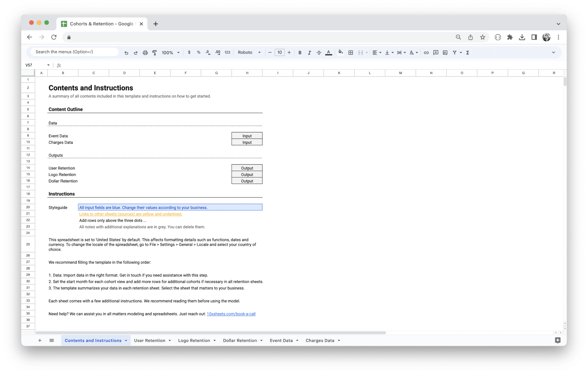
Task: Switch to the Event Data sheet
Action: 281,340
